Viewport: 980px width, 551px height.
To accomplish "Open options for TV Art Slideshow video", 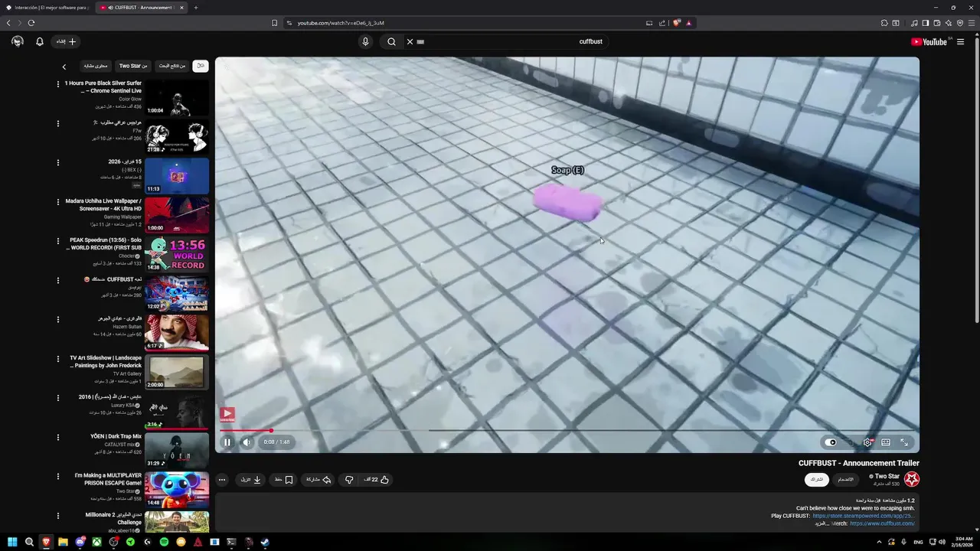I will (57, 359).
